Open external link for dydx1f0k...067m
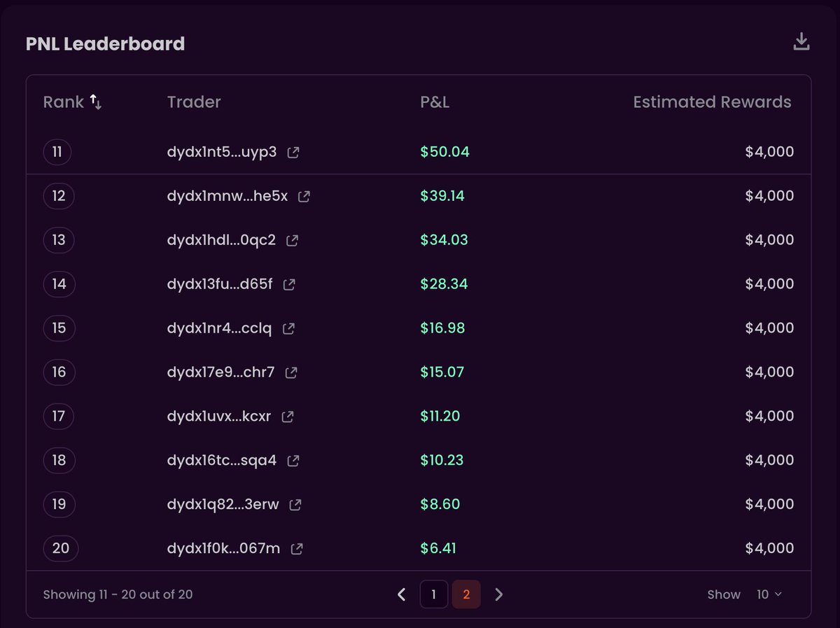This screenshot has width=840, height=628. click(x=297, y=549)
